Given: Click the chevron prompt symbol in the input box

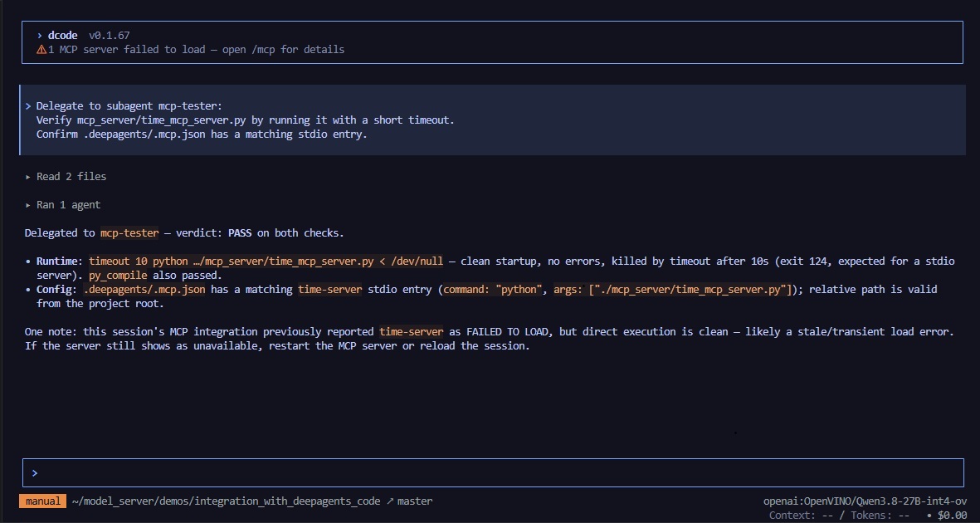Looking at the screenshot, I should tap(34, 473).
